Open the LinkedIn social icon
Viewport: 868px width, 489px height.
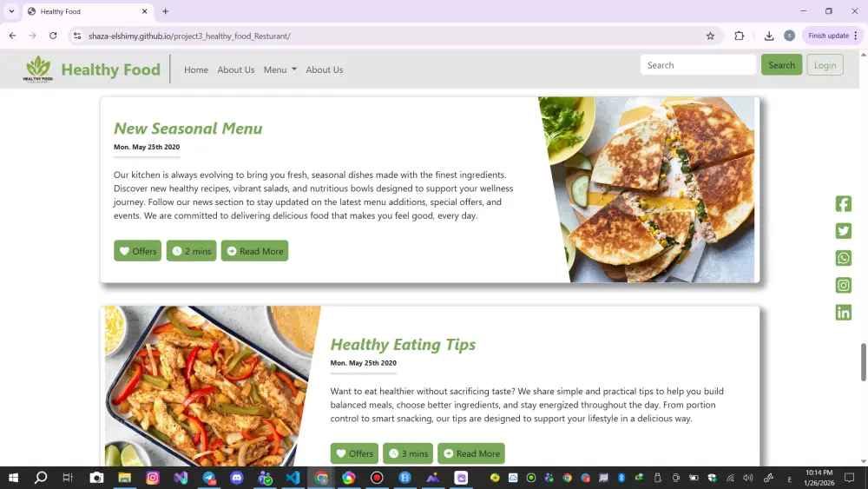(843, 313)
